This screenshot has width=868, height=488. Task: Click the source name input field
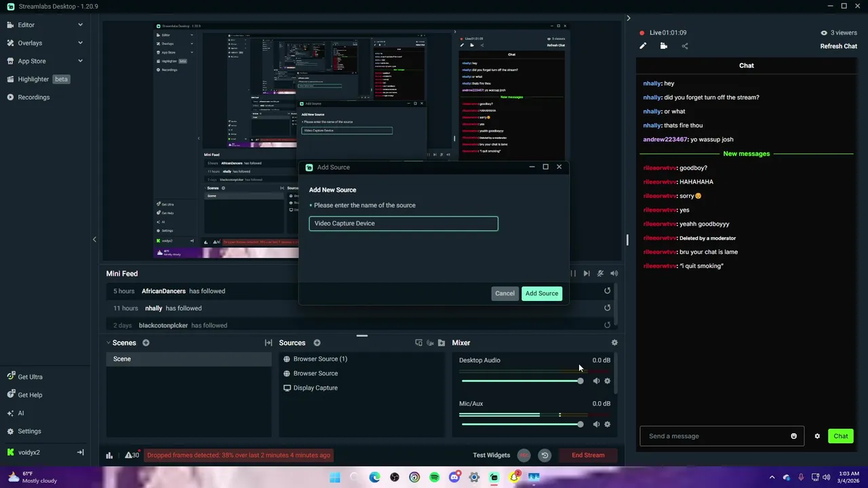pos(403,224)
